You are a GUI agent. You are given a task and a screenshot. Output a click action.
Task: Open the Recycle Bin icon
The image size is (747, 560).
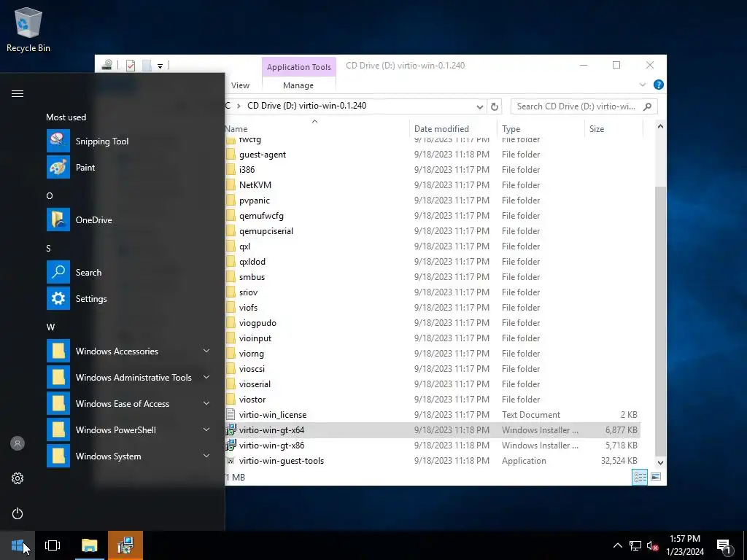(x=28, y=29)
